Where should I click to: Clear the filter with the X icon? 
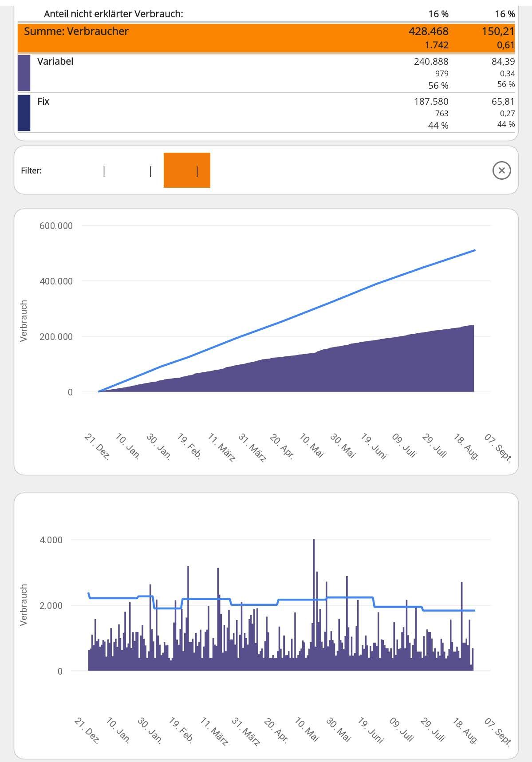click(x=501, y=170)
